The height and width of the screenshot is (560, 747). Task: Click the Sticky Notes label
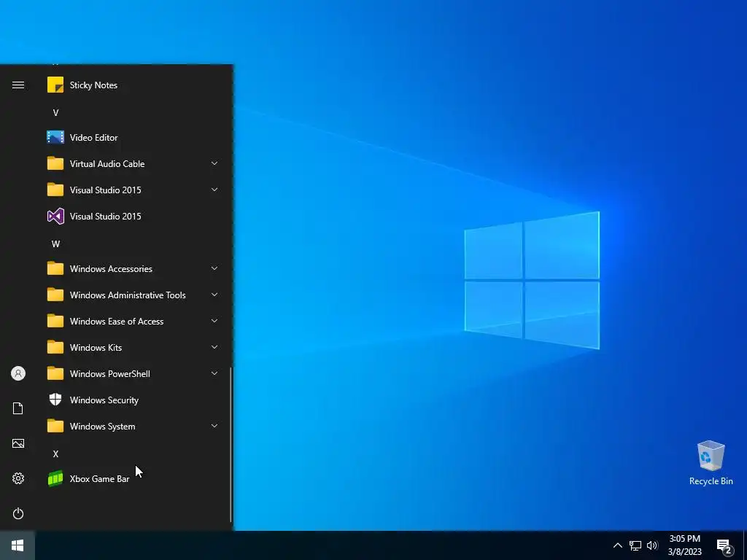pyautogui.click(x=93, y=85)
